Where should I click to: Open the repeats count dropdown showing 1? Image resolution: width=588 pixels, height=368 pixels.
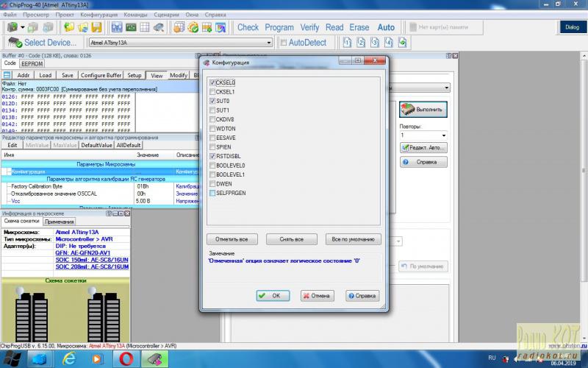tap(444, 135)
